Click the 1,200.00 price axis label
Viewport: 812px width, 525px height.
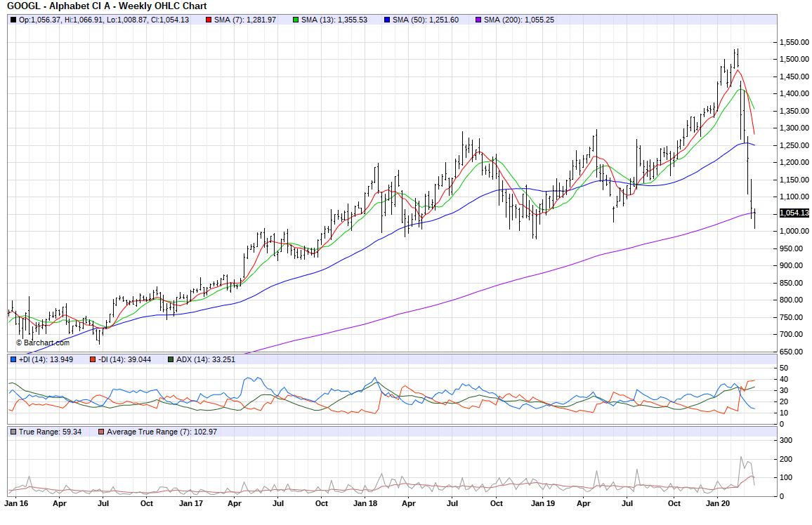tap(794, 162)
